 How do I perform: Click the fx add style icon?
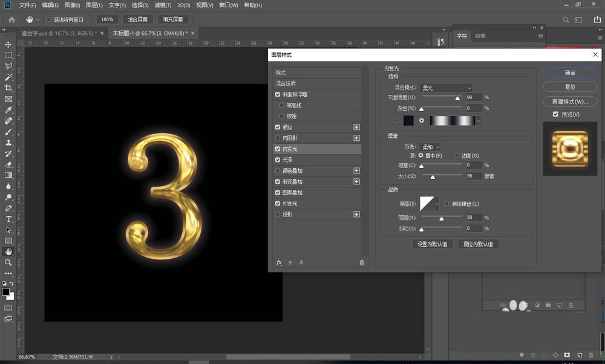280,262
